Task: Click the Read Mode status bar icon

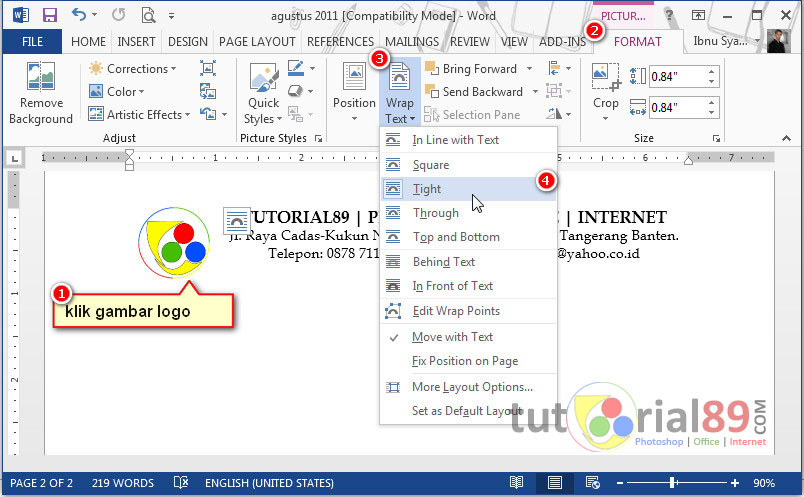Action: (516, 482)
